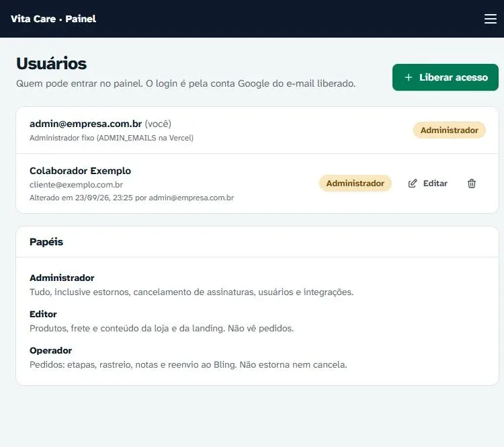
Task: Open the hamburger menu
Action: coord(490,19)
